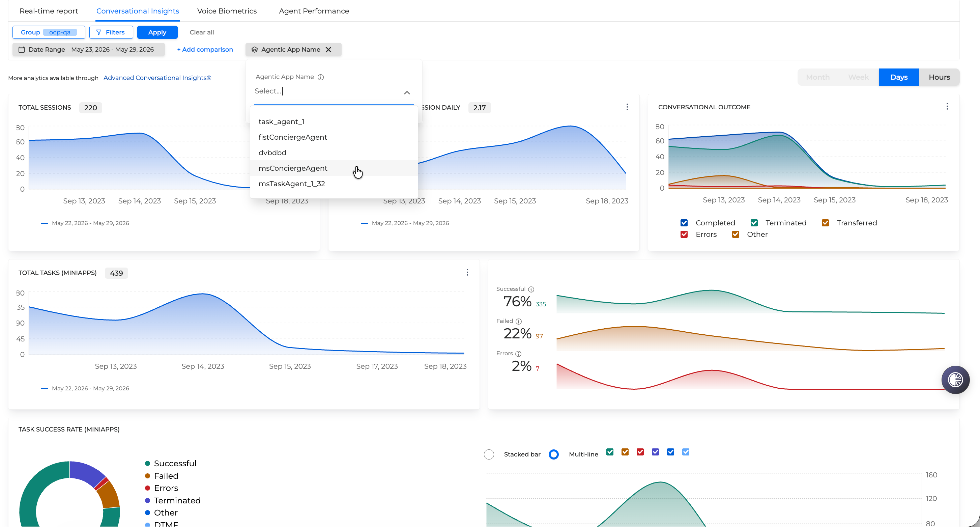The height and width of the screenshot is (527, 980).
Task: Toggle the purple multi-line series checkbox
Action: tap(656, 452)
